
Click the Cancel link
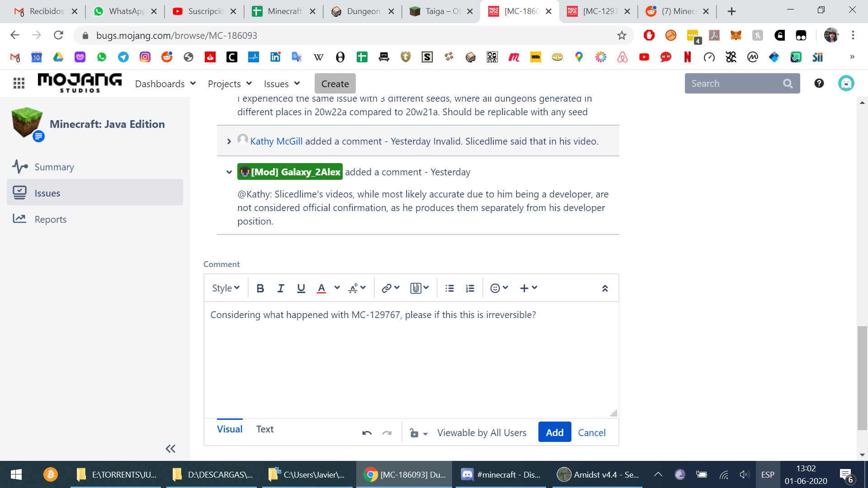591,432
